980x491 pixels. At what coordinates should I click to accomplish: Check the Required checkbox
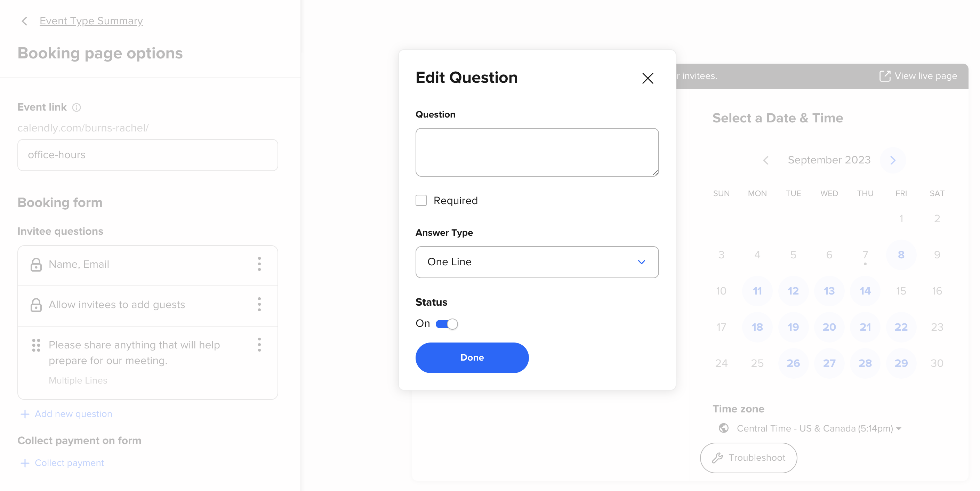click(421, 200)
